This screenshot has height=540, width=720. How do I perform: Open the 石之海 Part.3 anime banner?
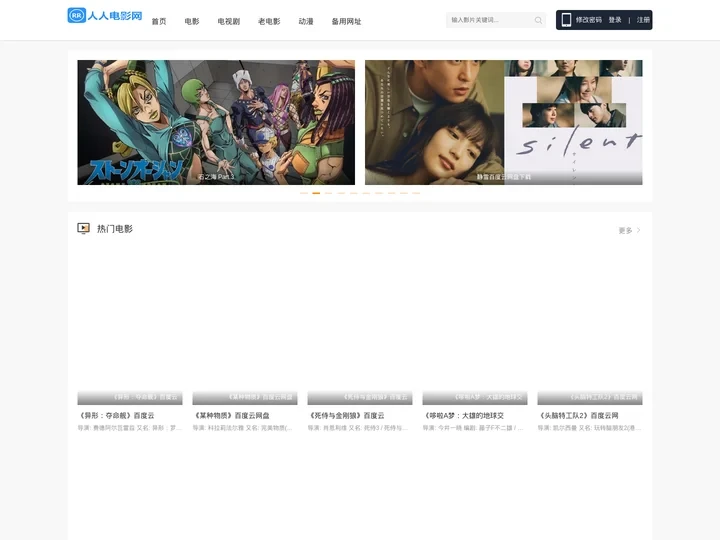pos(216,122)
